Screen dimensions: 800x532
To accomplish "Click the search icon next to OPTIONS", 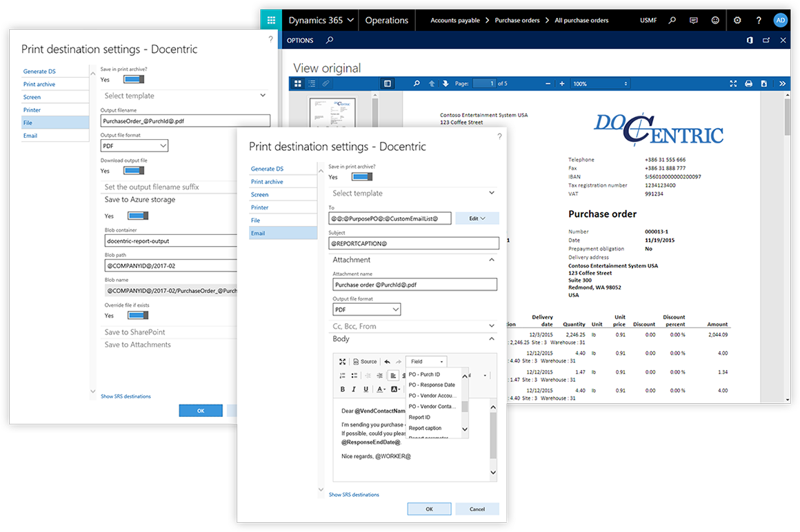I will (x=330, y=40).
